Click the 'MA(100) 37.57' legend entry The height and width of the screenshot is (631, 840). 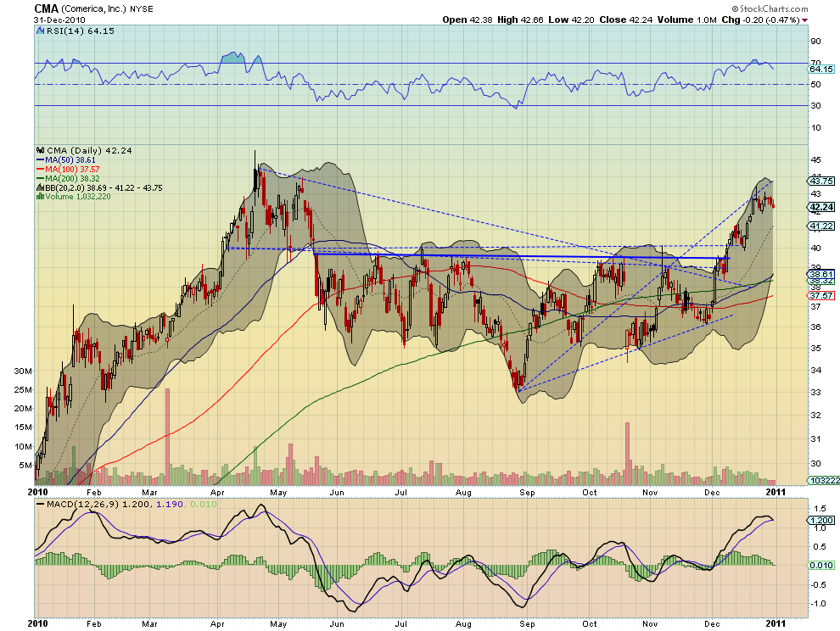click(x=72, y=170)
